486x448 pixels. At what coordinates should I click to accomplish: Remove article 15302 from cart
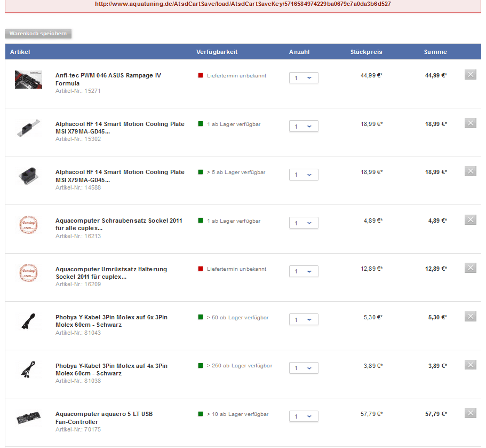(x=470, y=123)
